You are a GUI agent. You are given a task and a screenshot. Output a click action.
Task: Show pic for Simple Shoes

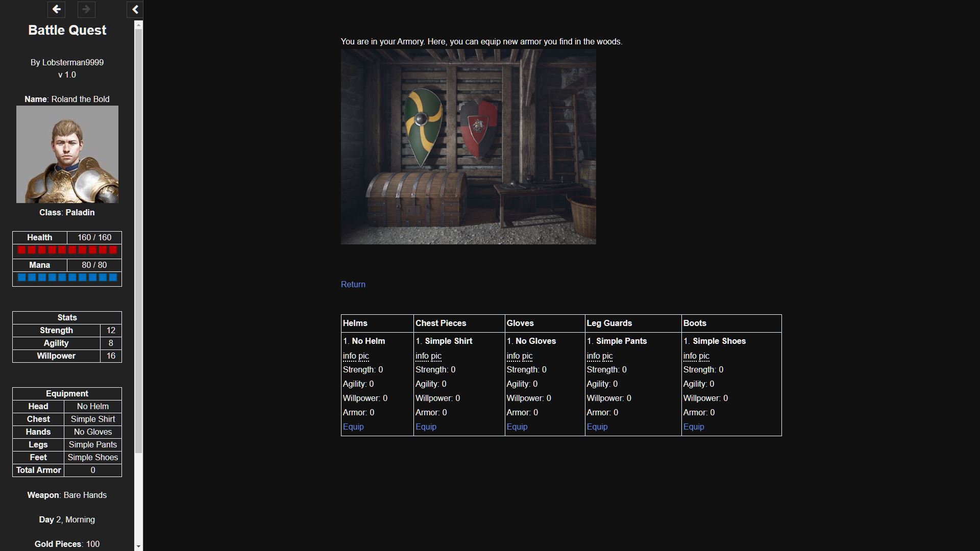coord(704,356)
